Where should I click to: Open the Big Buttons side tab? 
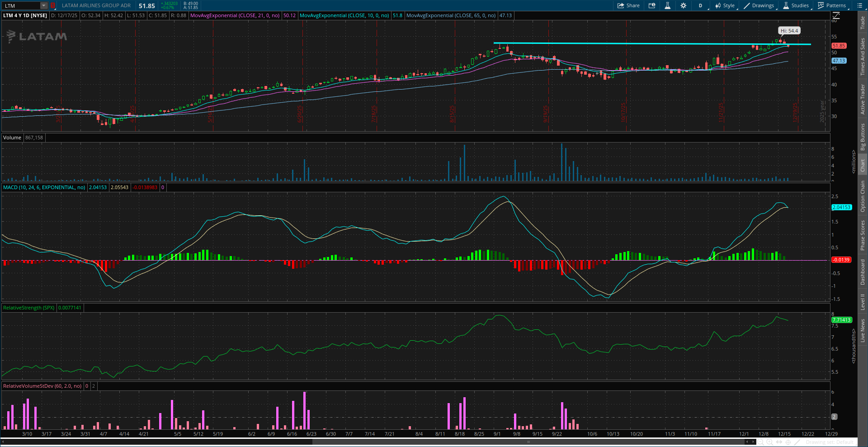tap(863, 137)
